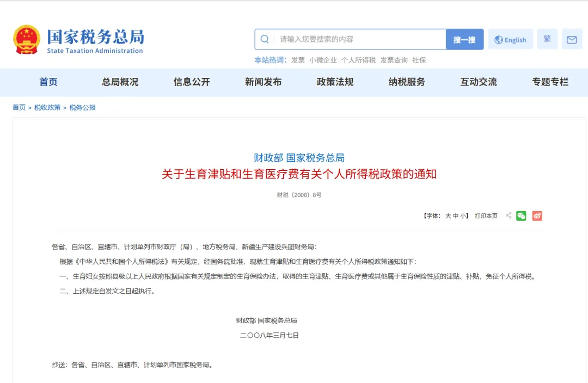Click hot keyword 个人所得税
Image resolution: width=588 pixels, height=383 pixels.
(x=358, y=60)
